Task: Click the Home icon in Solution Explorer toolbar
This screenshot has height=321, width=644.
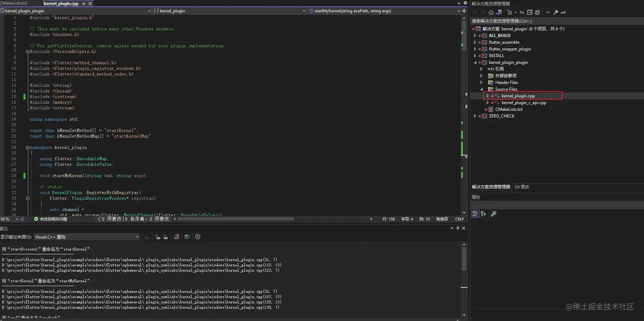Action: click(491, 12)
